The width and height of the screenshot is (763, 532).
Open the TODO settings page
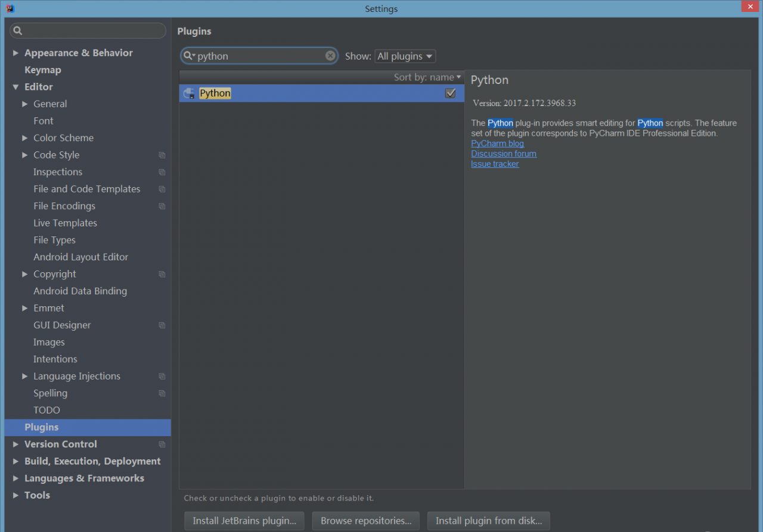click(46, 410)
